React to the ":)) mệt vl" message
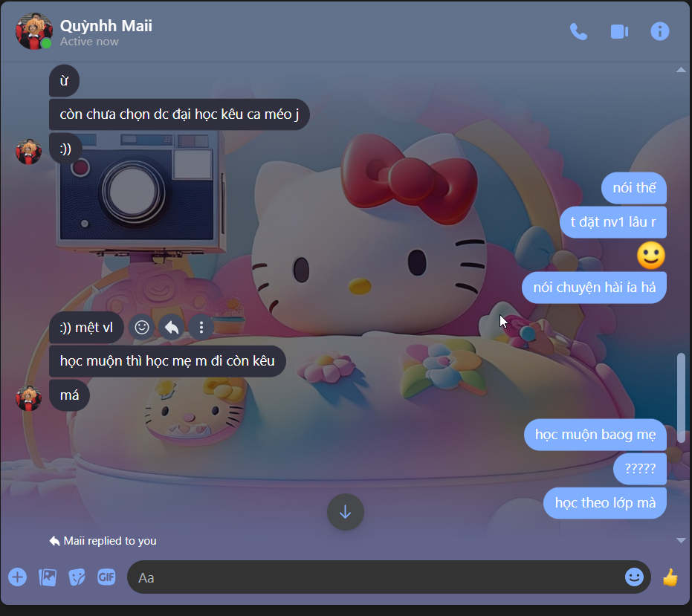Image resolution: width=692 pixels, height=616 pixels. [x=142, y=328]
